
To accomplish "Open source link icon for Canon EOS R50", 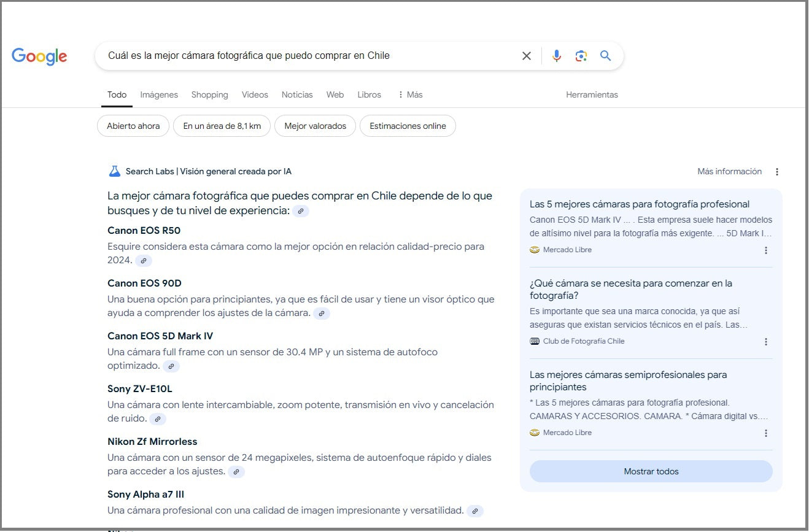I will [x=144, y=261].
